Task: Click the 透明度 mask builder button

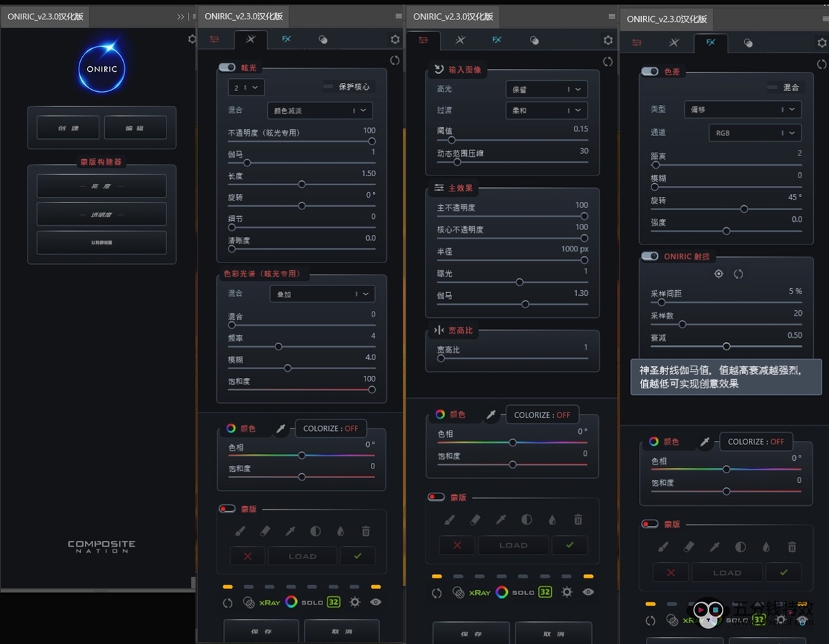Action: (102, 214)
